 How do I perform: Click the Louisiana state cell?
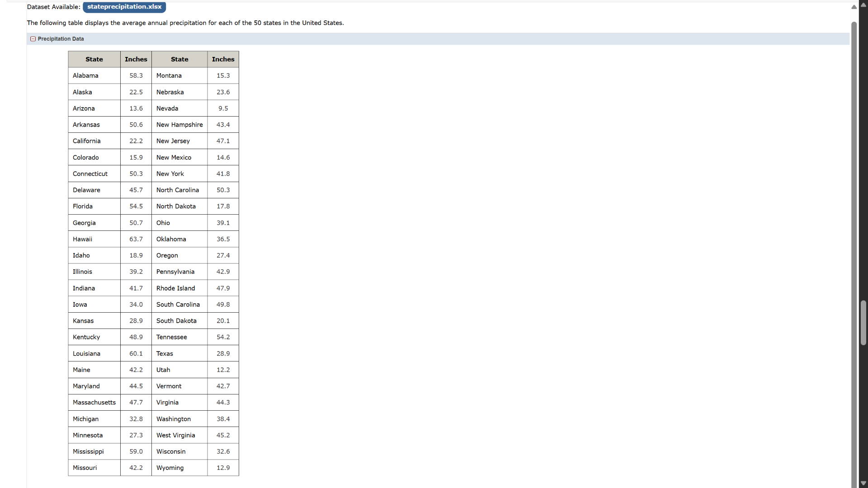(x=86, y=353)
